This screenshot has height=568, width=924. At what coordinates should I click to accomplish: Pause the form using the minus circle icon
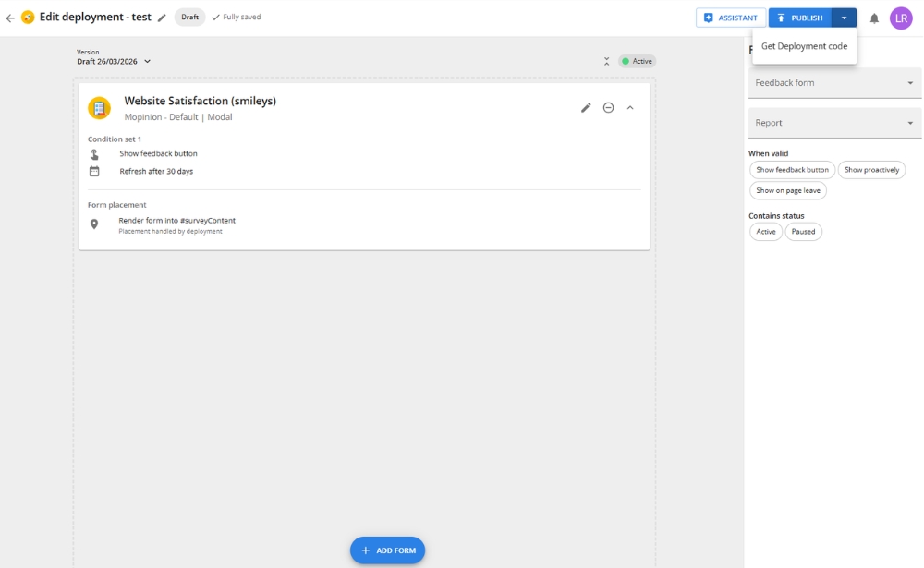(x=609, y=107)
